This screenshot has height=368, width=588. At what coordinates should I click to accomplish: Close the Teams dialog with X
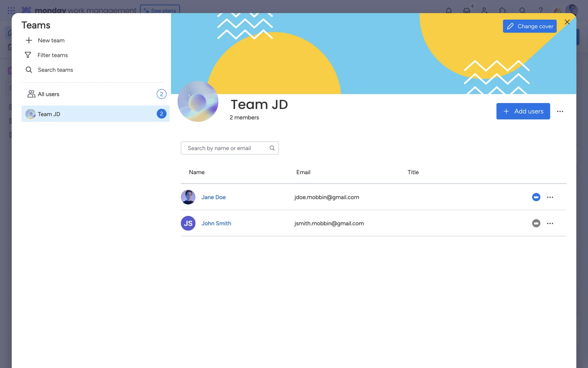pos(567,22)
